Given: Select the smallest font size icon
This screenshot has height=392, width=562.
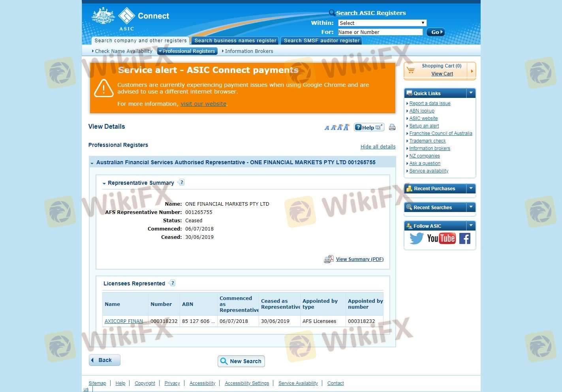Looking at the screenshot, I should (x=327, y=128).
